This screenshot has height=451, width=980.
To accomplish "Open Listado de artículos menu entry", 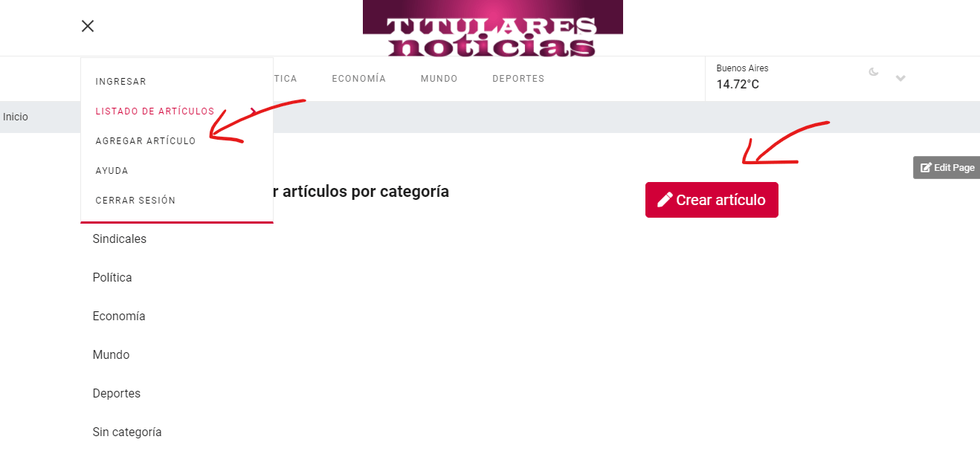I will [155, 111].
